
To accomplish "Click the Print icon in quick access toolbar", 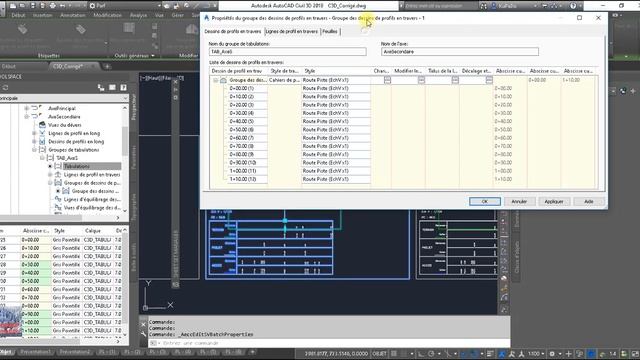I will coord(52,6).
